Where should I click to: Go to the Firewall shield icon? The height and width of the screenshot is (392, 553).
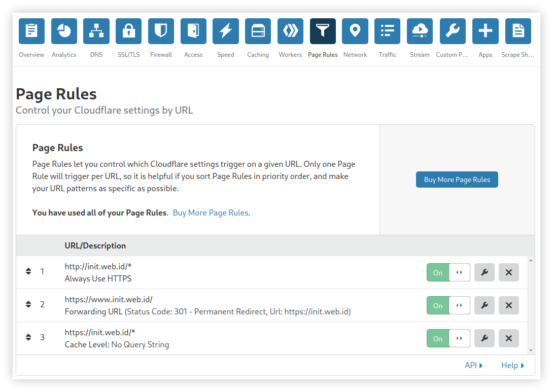click(x=161, y=31)
